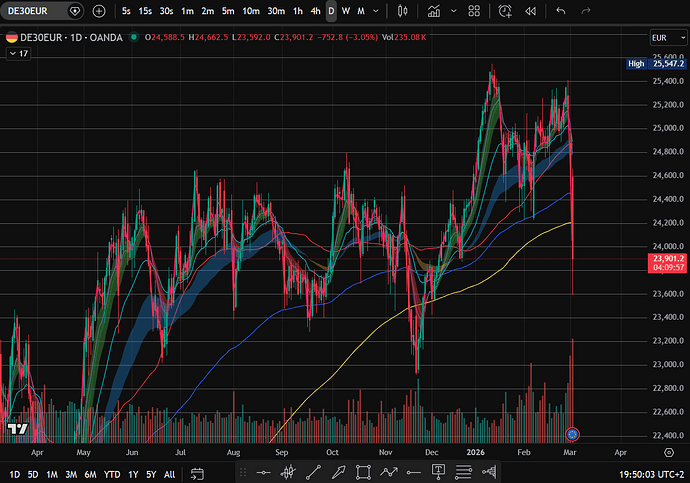Set date range to 1Y
Image resolution: width=690 pixels, height=483 pixels.
[133, 475]
